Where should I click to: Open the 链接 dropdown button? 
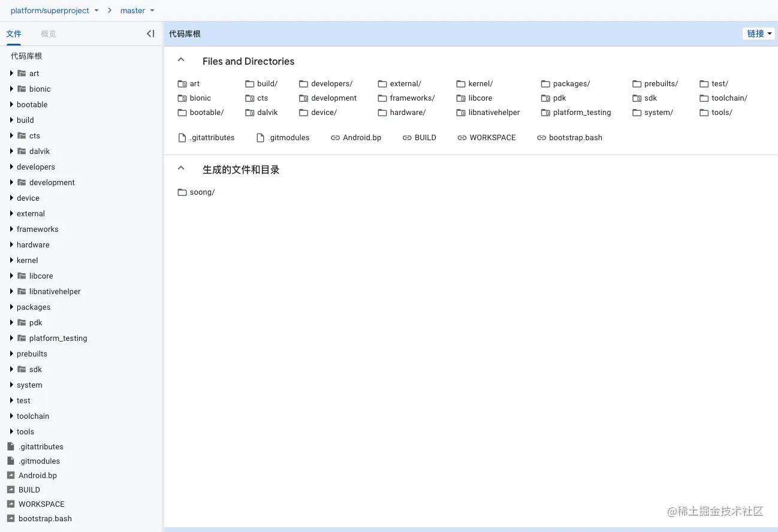759,34
